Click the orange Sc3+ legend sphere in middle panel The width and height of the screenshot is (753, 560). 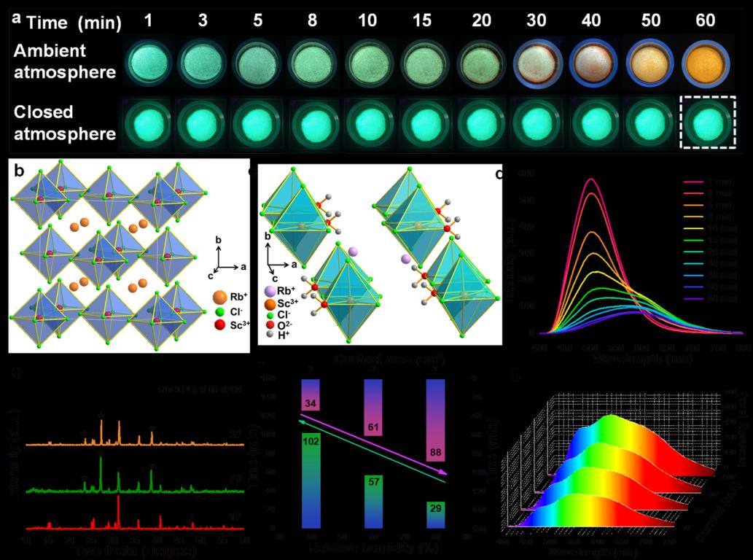270,304
